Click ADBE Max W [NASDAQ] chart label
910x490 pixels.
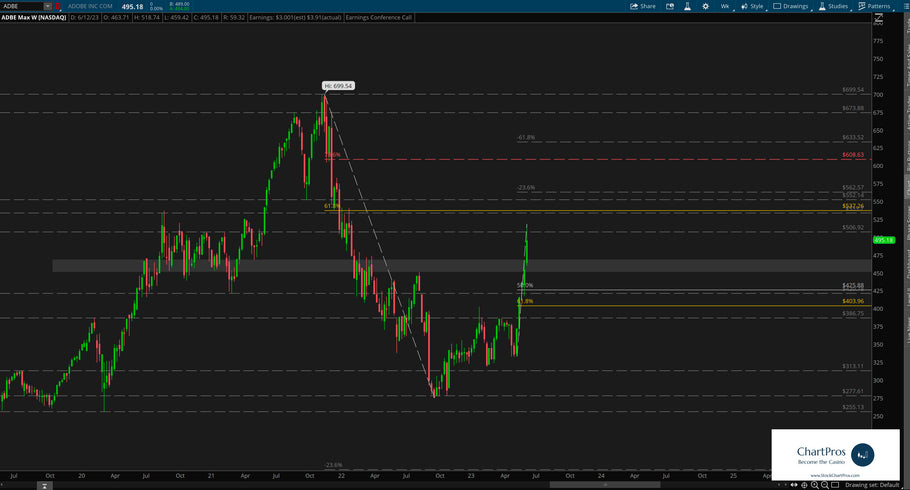click(x=34, y=17)
